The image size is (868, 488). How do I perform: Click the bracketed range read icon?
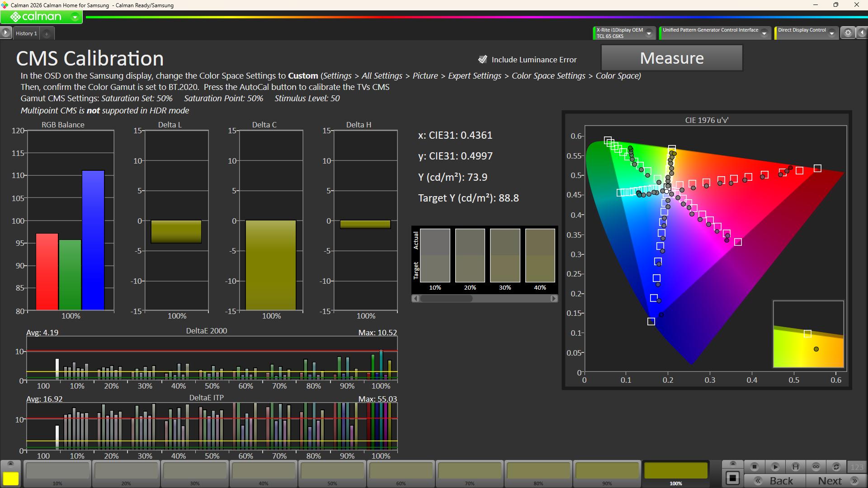pos(796,467)
